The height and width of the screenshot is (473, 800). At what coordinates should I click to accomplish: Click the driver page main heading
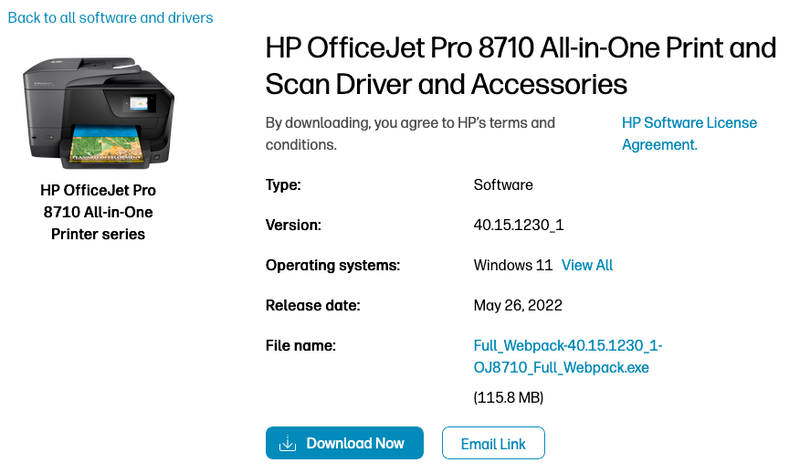pyautogui.click(x=520, y=65)
